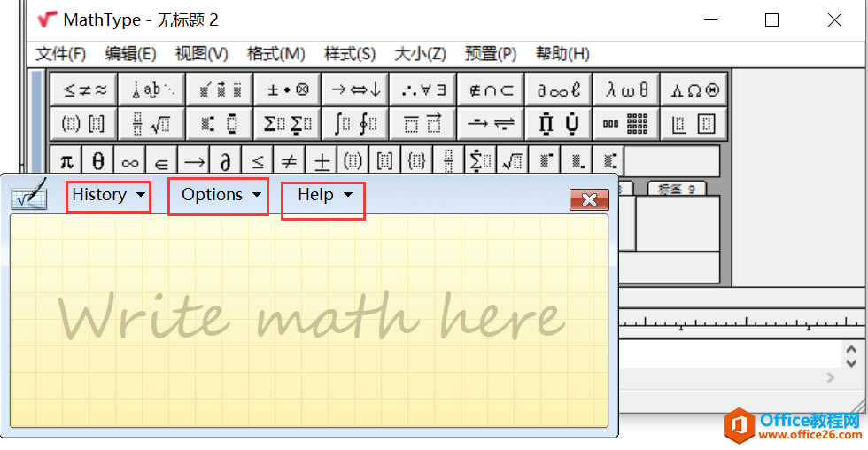Viewport: 868px width, 450px height.
Task: Open the logical symbols palette (∴∀∃)
Action: point(423,89)
